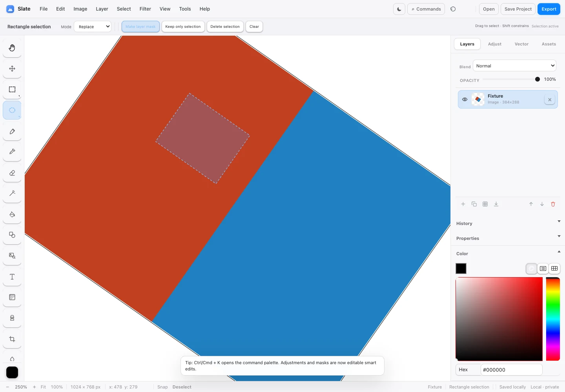Switch to the Adjust tab
565x392 pixels.
point(495,44)
